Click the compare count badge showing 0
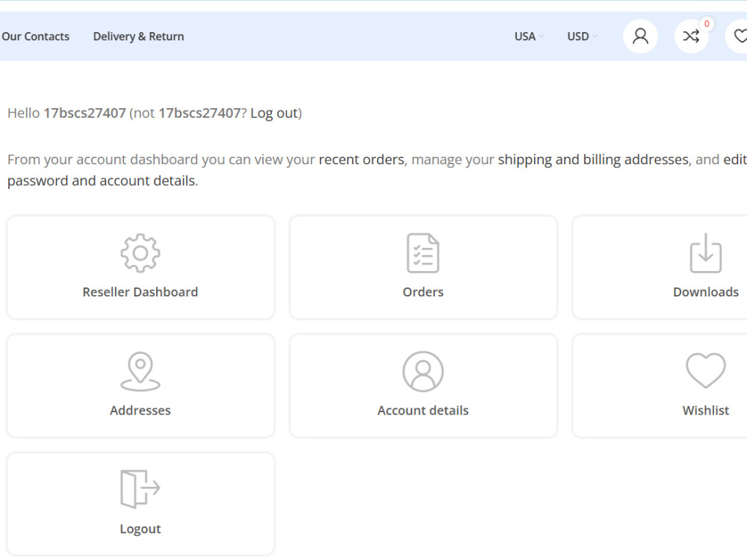This screenshot has height=560, width=747. click(707, 24)
